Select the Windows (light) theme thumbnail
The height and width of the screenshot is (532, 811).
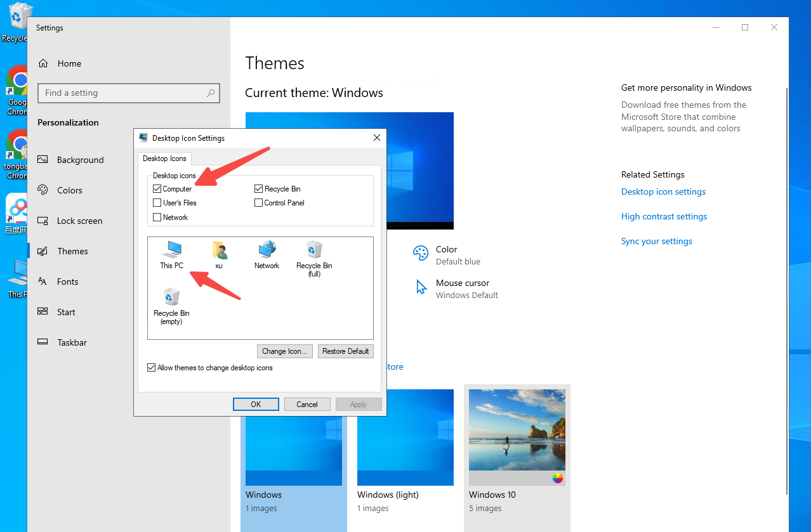406,438
